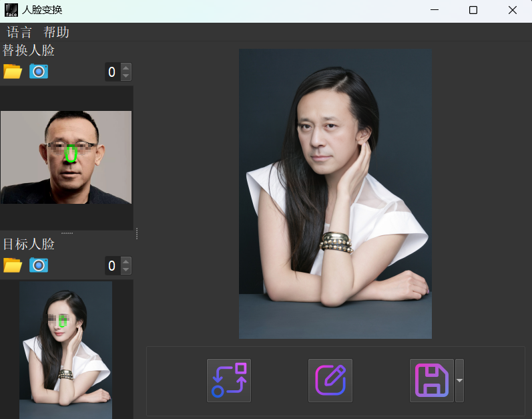The image size is (532, 419).
Task: Open folder icon under 目标人脸
Action: [x=13, y=265]
